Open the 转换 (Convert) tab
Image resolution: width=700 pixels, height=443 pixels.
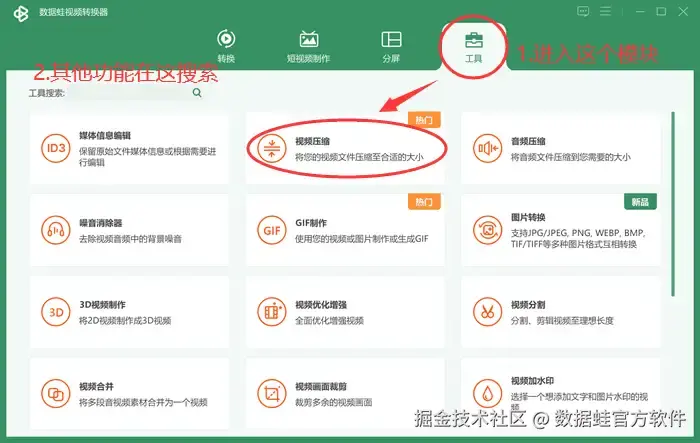click(x=226, y=46)
